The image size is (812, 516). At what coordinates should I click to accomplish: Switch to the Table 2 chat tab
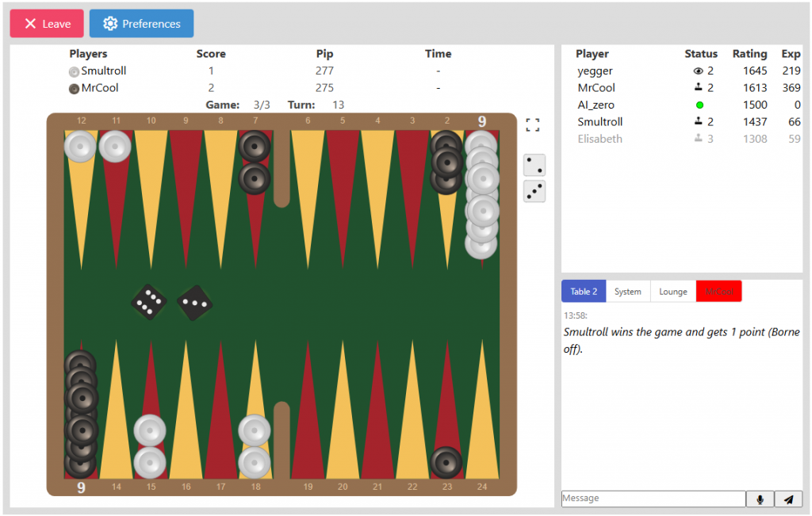click(584, 291)
